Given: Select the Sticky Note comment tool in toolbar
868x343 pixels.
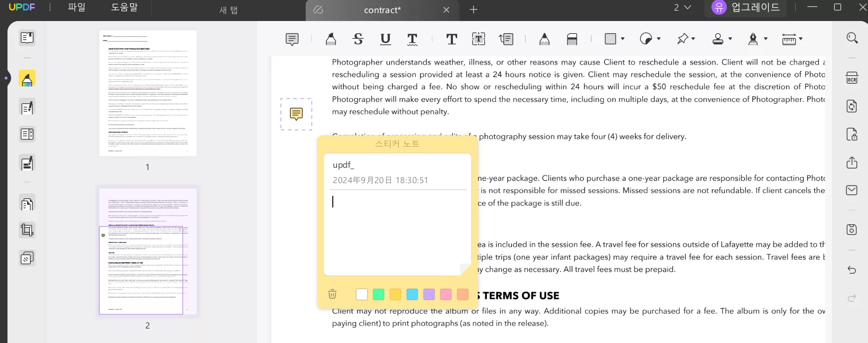Looking at the screenshot, I should click(x=292, y=39).
